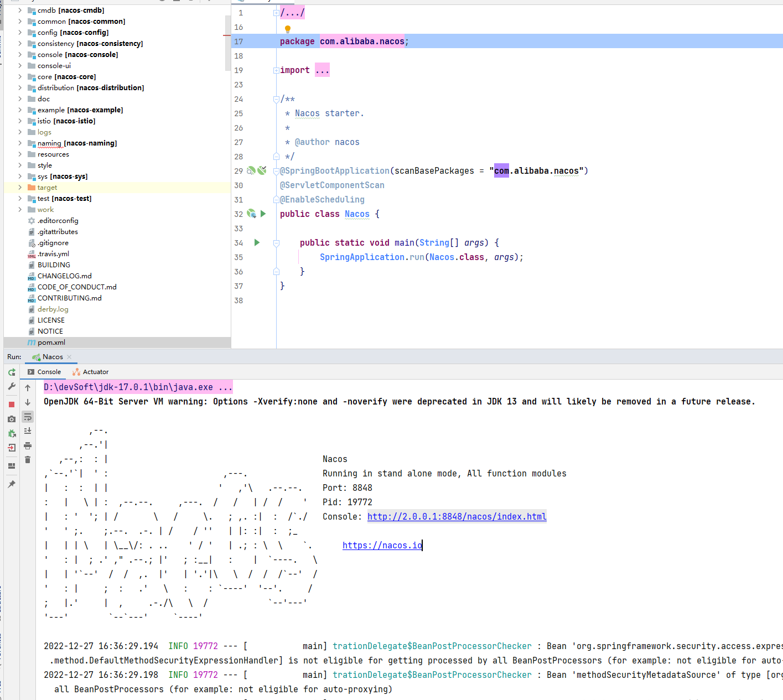The height and width of the screenshot is (700, 783).
Task: Select CODE_OF_CONDUCT.md file
Action: [x=77, y=287]
